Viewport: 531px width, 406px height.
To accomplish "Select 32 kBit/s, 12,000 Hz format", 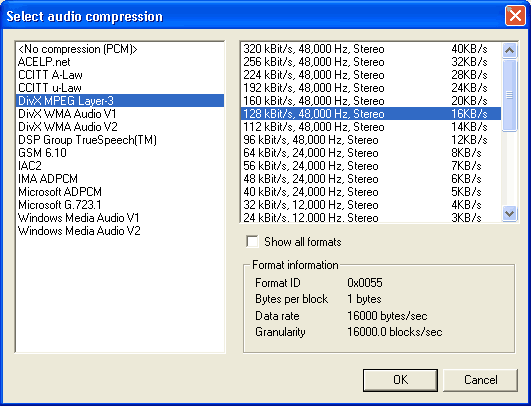I will [x=371, y=205].
